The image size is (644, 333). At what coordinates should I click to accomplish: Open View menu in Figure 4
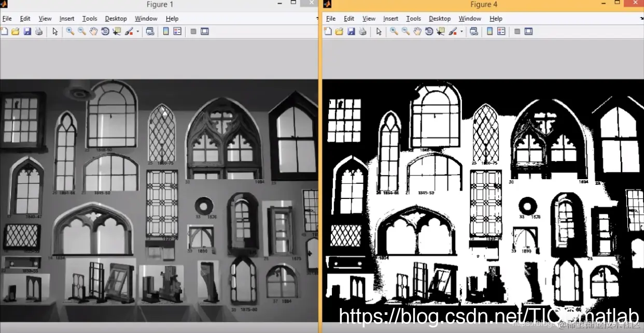369,19
